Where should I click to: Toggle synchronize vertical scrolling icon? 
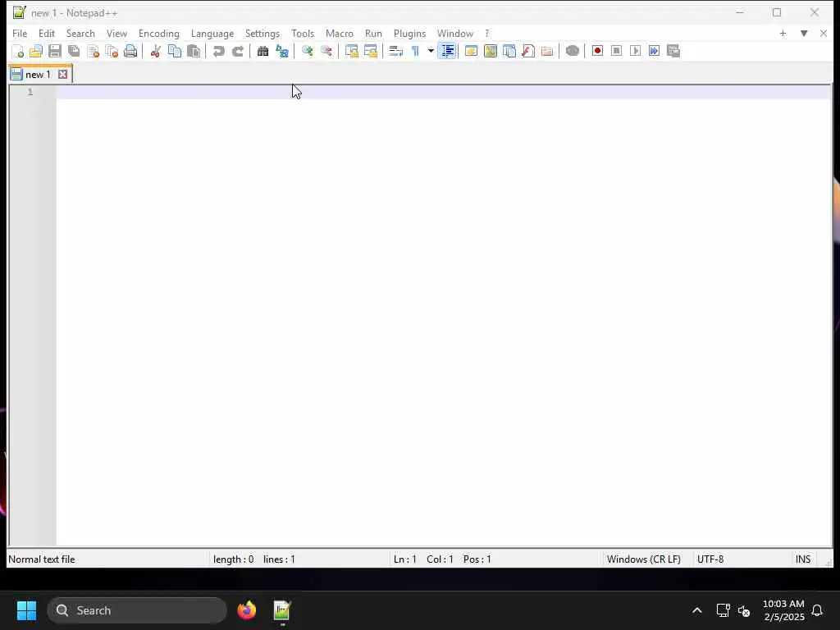click(x=351, y=51)
